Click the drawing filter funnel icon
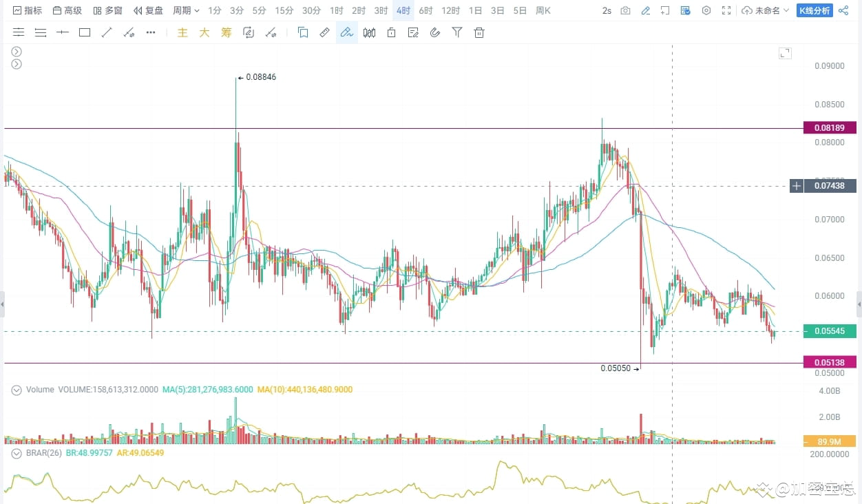Screen dimensions: 862x504 (456, 32)
